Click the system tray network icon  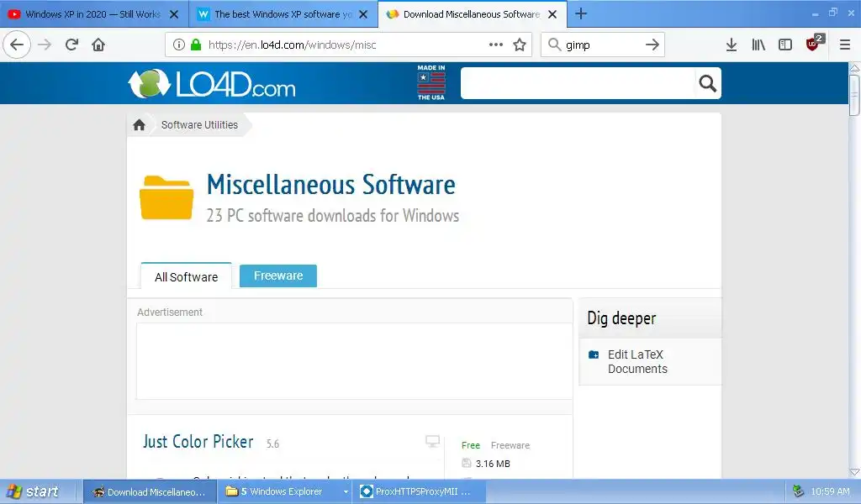[x=798, y=491]
